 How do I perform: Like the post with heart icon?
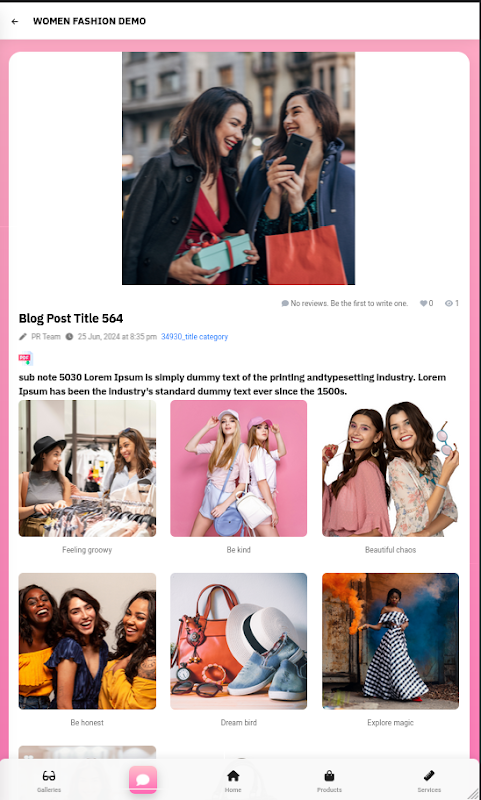coord(423,303)
